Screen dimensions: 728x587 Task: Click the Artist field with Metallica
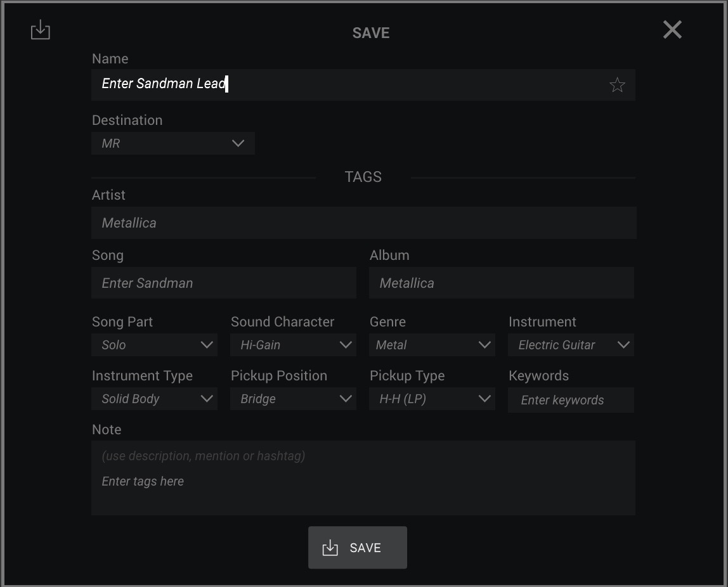(x=363, y=223)
